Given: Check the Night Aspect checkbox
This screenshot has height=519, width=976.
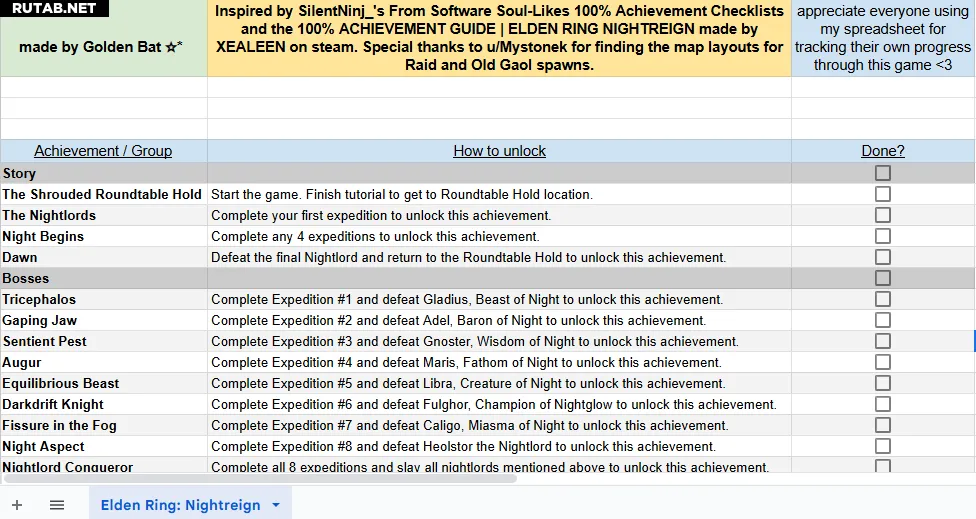Looking at the screenshot, I should (x=883, y=446).
